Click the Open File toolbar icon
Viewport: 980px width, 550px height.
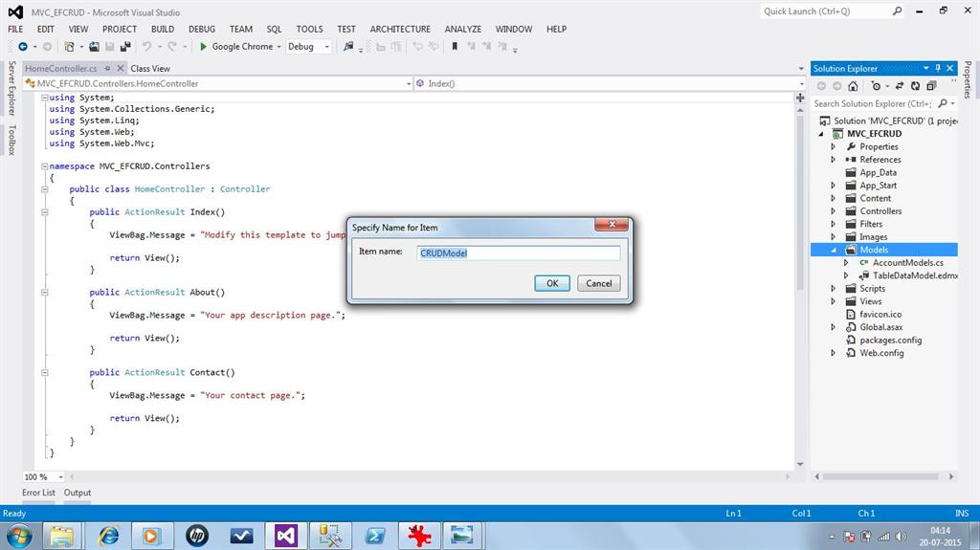pos(94,46)
